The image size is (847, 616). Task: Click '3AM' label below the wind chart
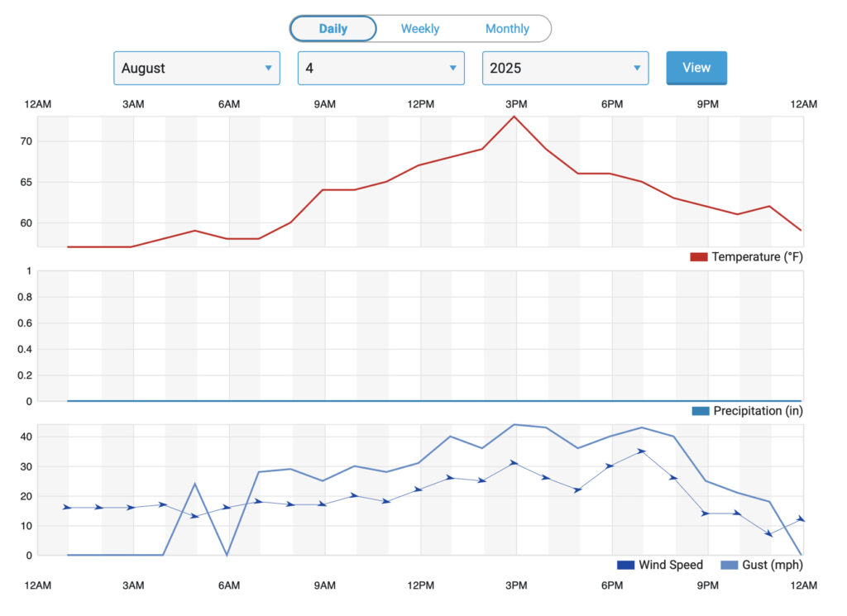coord(133,585)
